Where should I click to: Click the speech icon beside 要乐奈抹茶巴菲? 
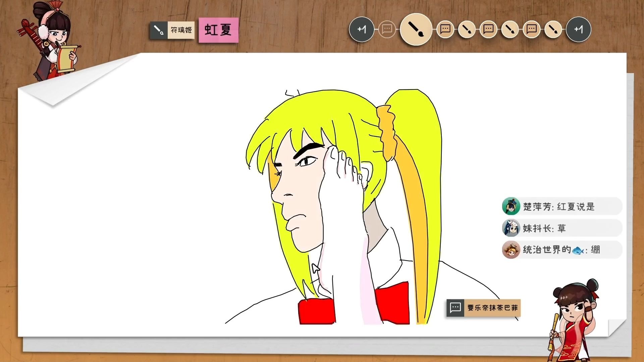[x=455, y=308]
